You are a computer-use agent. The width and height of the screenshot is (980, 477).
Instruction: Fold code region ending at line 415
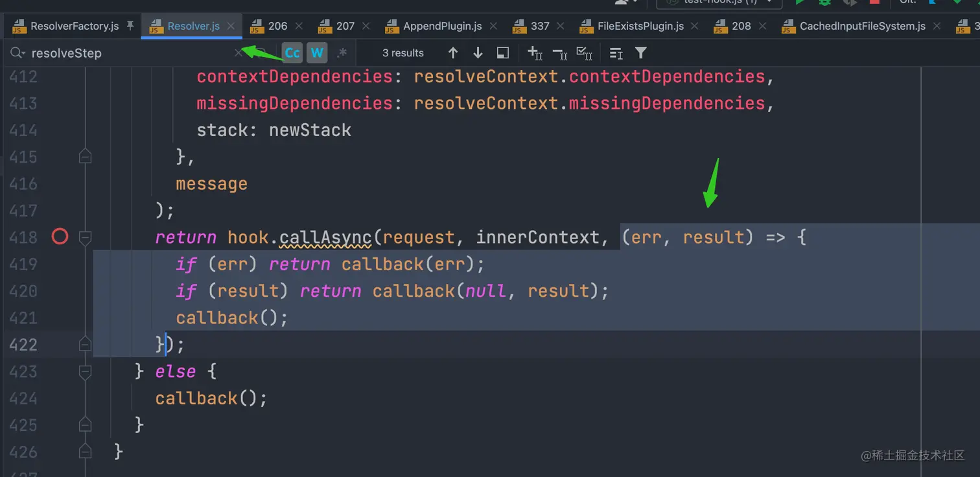[x=85, y=157]
